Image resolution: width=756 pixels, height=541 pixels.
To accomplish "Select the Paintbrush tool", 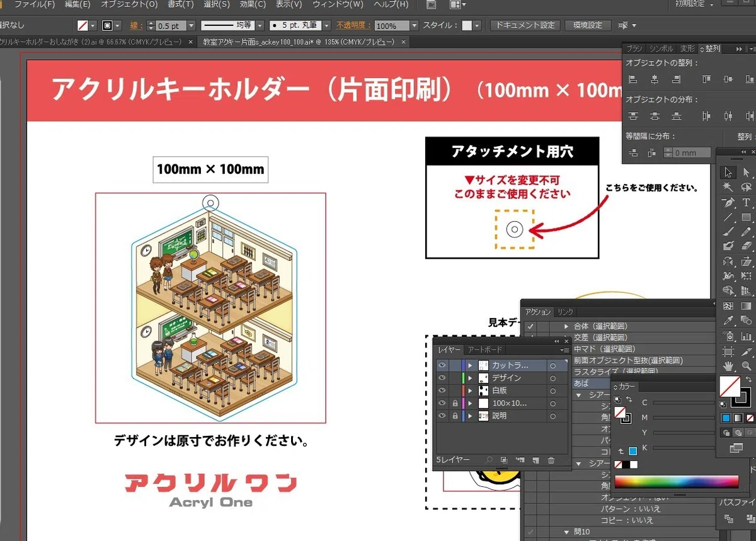I will [x=728, y=232].
